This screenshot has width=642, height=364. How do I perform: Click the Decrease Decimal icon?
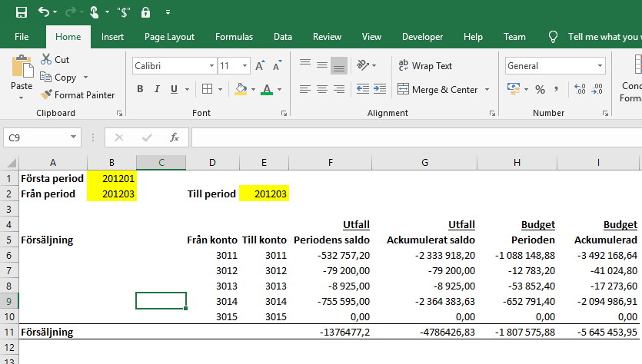(x=597, y=89)
